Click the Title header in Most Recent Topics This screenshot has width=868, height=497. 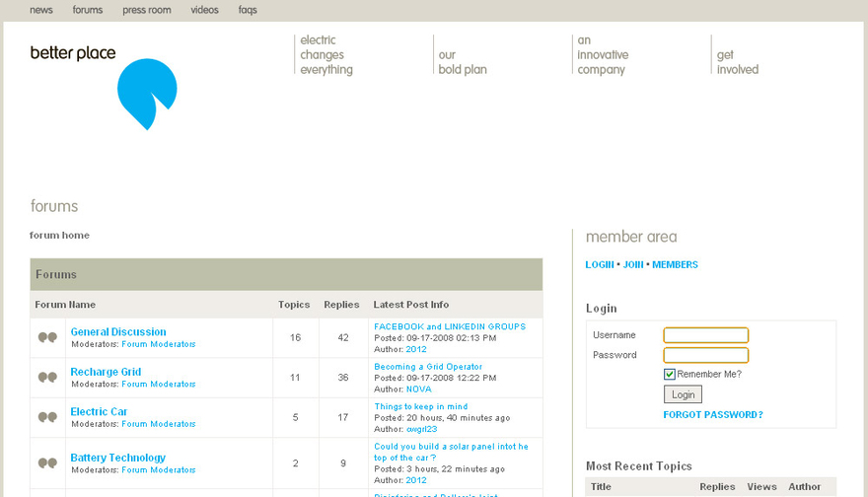pos(601,486)
